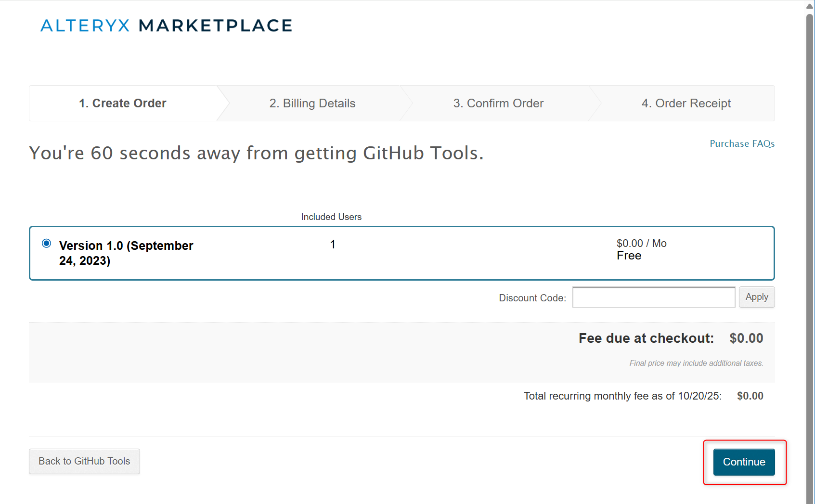Click the total recurring monthly fee amount
The height and width of the screenshot is (504, 815).
click(x=750, y=396)
